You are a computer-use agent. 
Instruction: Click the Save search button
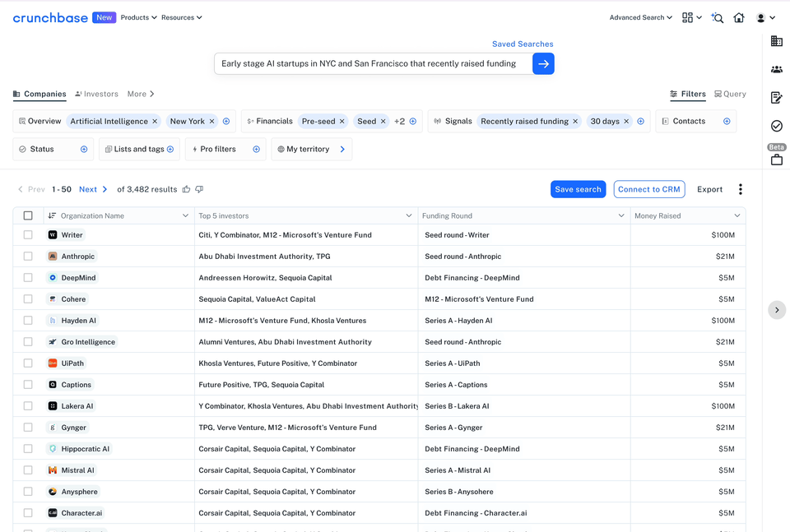(578, 189)
